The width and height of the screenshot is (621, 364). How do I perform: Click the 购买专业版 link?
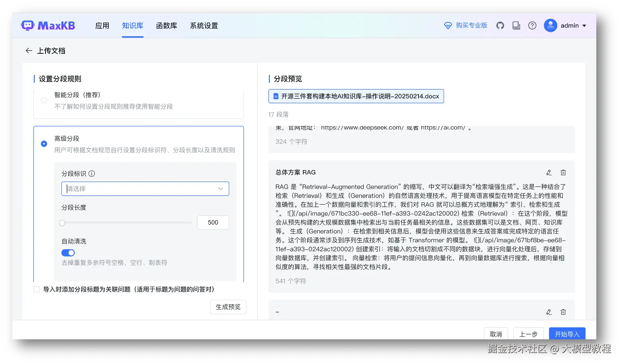[x=472, y=25]
